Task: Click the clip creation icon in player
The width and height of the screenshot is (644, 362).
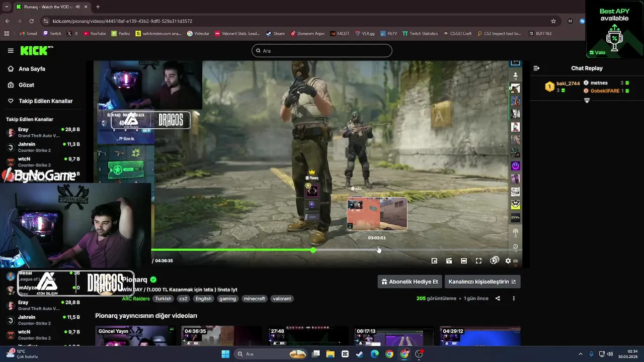Action: 449,261
